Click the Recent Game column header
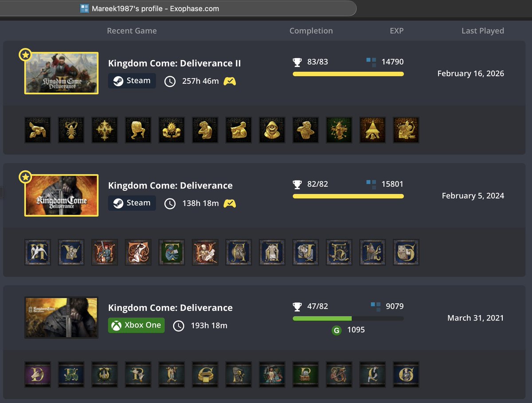Viewport: 532px width, 403px height. click(x=132, y=31)
